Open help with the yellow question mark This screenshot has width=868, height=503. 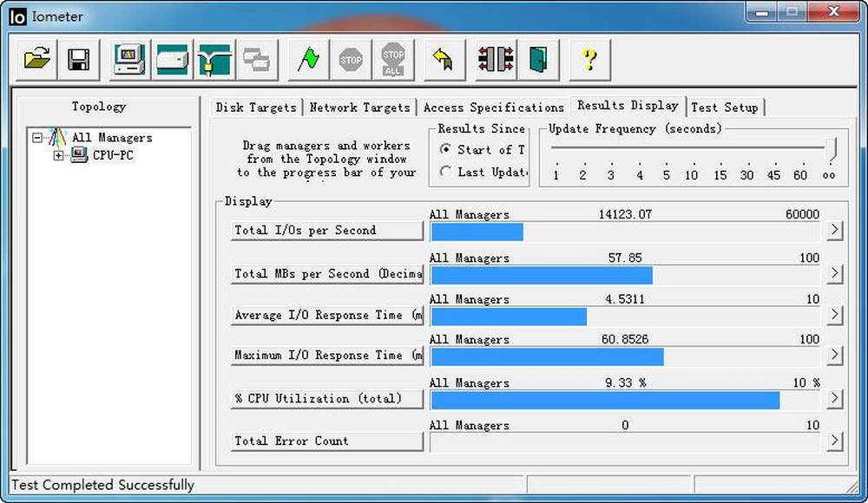pyautogui.click(x=589, y=59)
